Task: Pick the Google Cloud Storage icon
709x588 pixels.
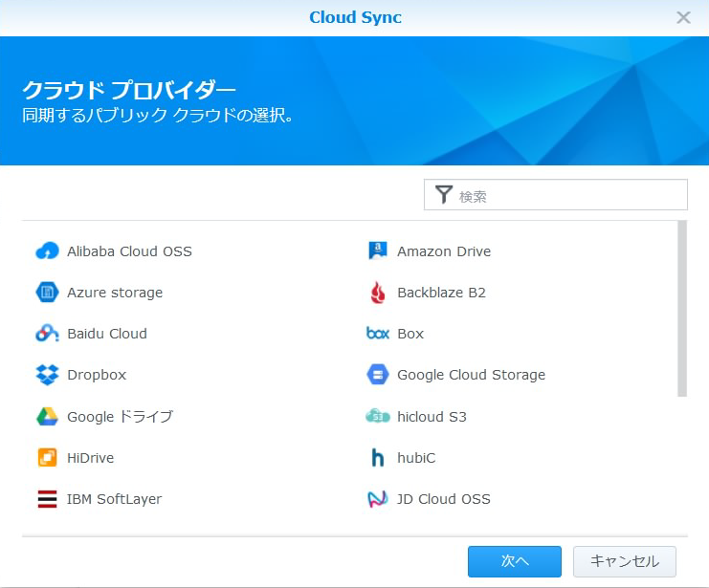Action: pyautogui.click(x=378, y=375)
